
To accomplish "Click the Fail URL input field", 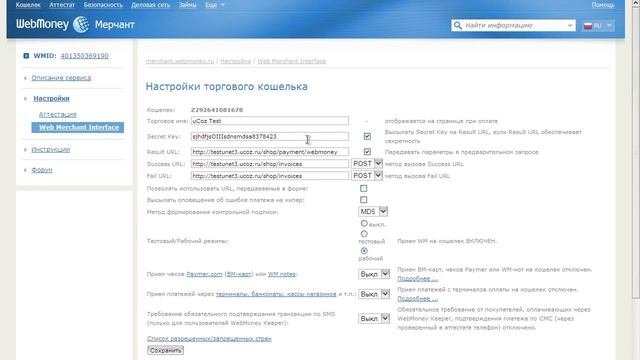I will point(270,176).
